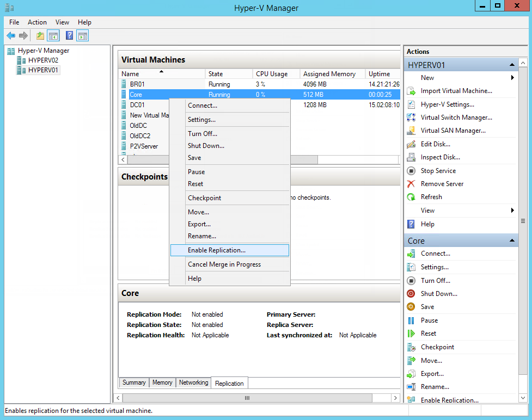This screenshot has width=532, height=420.
Task: Click the State column header
Action: 229,74
